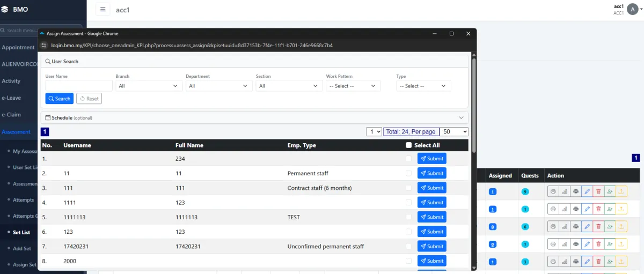Click the popup scrollbar up arrow
Image resolution: width=644 pixels, height=274 pixels.
[474, 55]
